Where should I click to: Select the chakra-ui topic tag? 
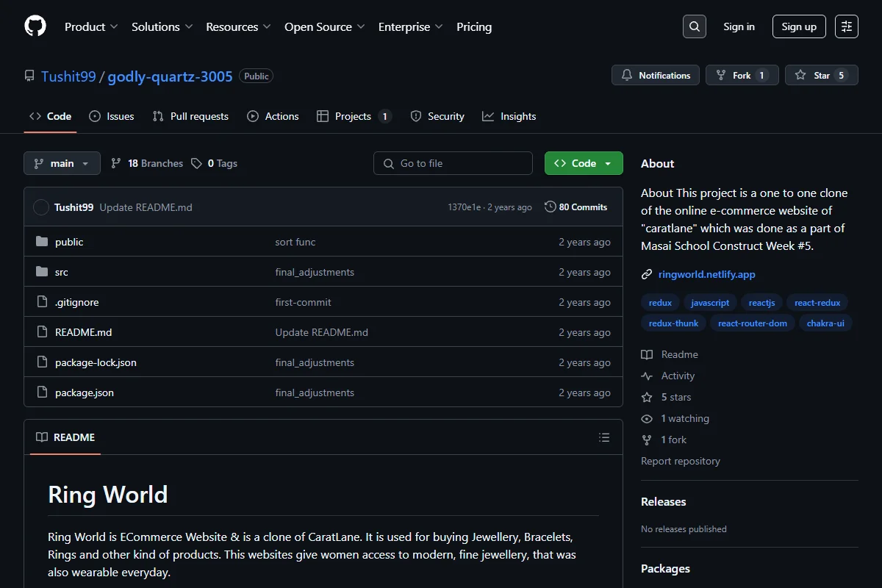click(x=825, y=323)
